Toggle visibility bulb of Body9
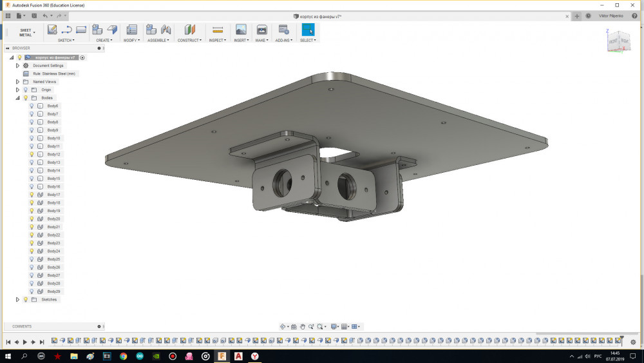 (x=32, y=130)
